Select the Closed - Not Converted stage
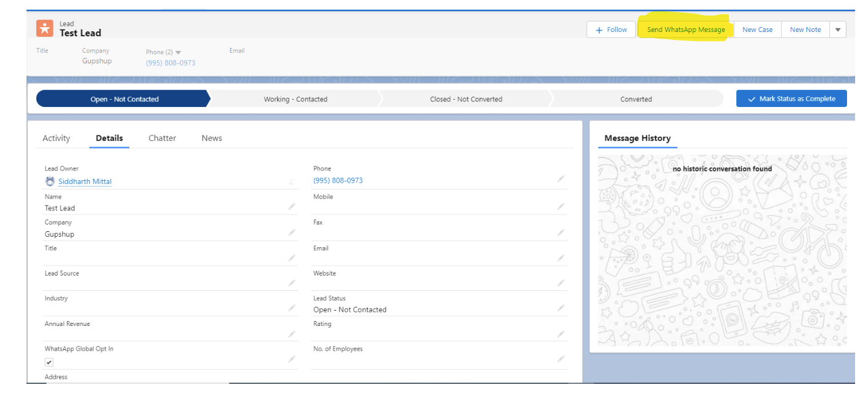This screenshot has height=393, width=868. coord(466,99)
